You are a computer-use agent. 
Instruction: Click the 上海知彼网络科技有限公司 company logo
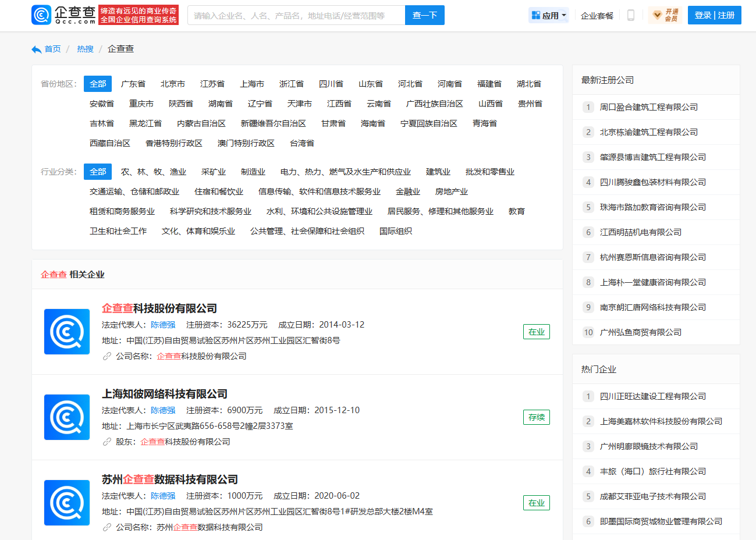tap(67, 417)
